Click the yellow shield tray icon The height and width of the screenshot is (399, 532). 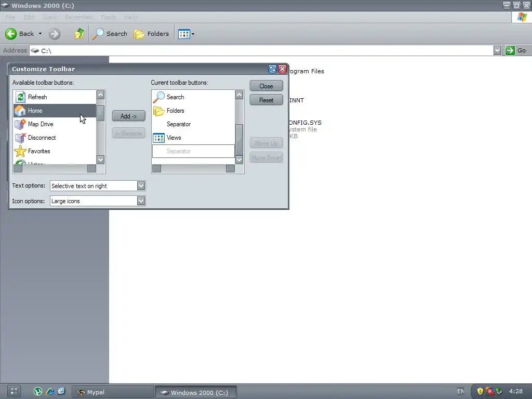coord(480,392)
